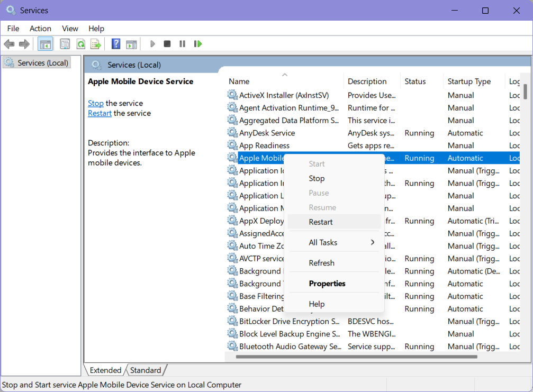Sort by the Status column header
Viewport: 533px width, 392px height.
(x=422, y=81)
